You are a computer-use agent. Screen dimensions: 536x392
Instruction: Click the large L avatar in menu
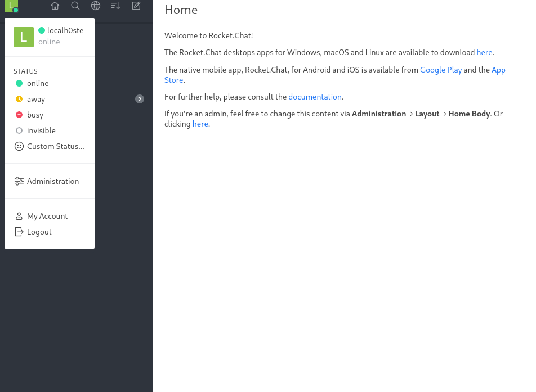[24, 37]
